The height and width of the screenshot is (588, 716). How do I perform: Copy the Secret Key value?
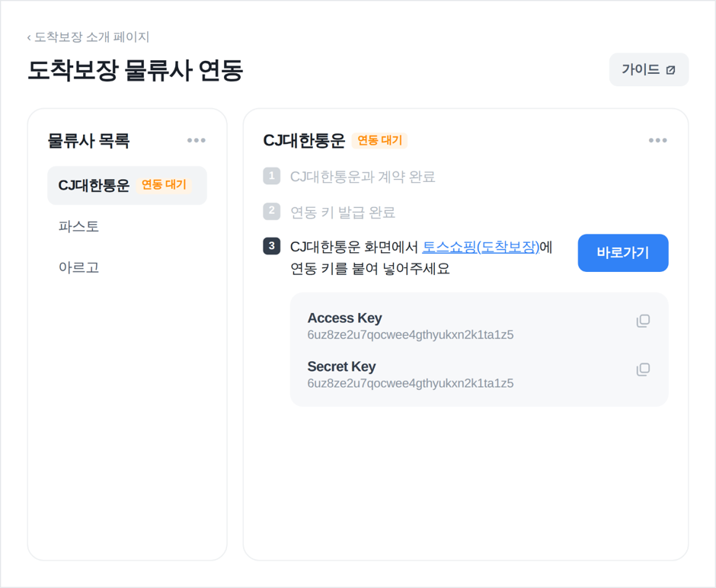tap(643, 369)
